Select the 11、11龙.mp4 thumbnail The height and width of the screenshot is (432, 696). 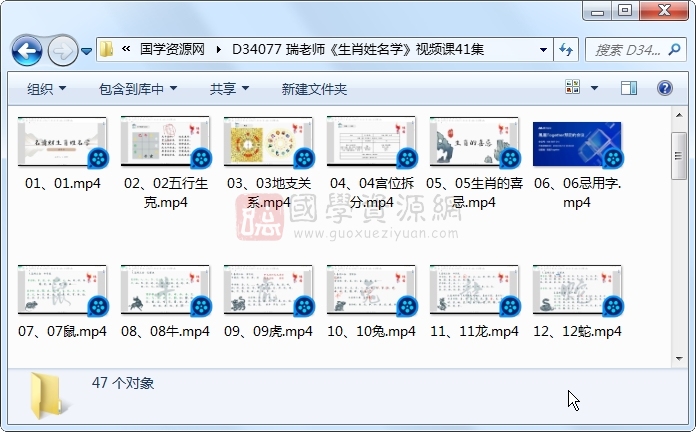point(475,290)
